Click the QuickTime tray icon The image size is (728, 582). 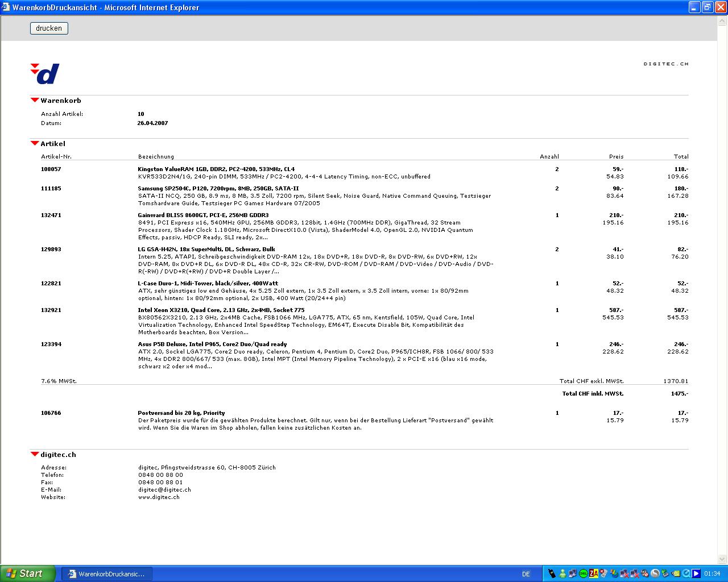pyautogui.click(x=686, y=573)
